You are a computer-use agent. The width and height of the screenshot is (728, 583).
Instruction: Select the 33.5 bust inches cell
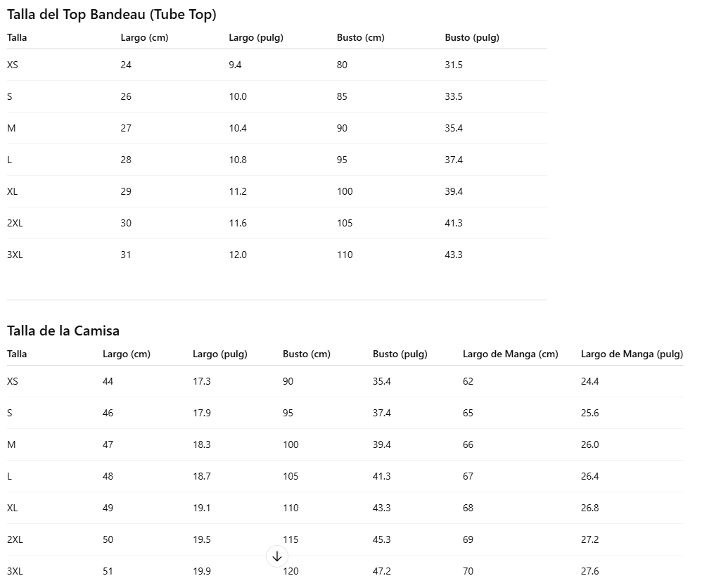pyautogui.click(x=454, y=96)
